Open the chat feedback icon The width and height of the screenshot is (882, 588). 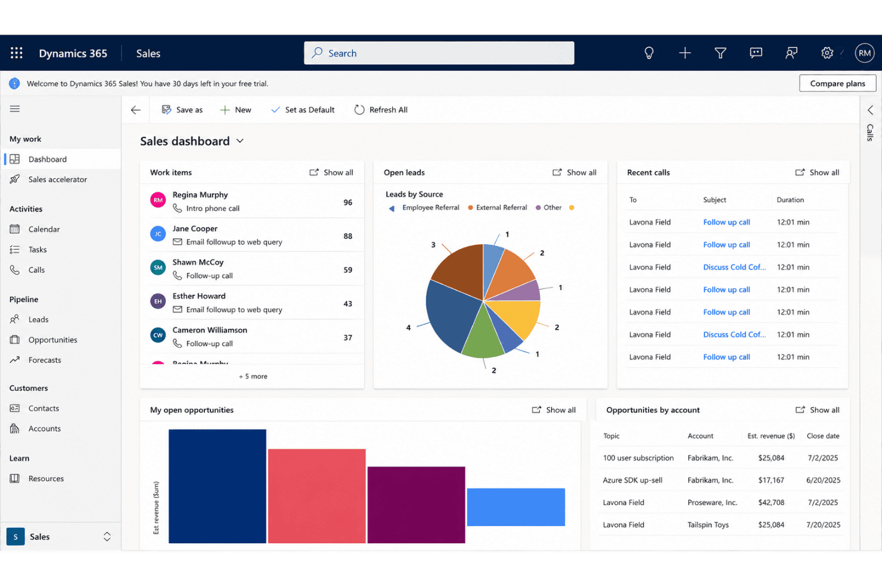(756, 53)
